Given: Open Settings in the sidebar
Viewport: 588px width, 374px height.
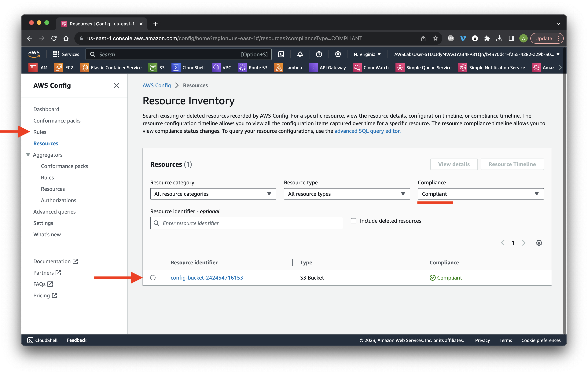Looking at the screenshot, I should click(43, 223).
